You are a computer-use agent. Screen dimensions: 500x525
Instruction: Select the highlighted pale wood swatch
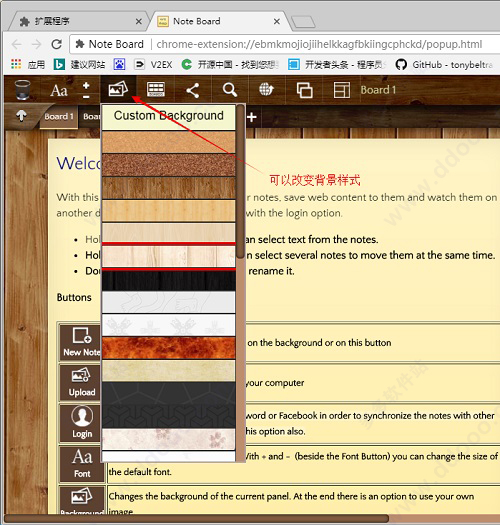pyautogui.click(x=168, y=256)
